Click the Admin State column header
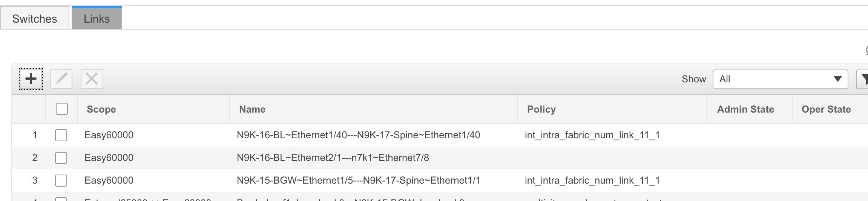 tap(745, 109)
